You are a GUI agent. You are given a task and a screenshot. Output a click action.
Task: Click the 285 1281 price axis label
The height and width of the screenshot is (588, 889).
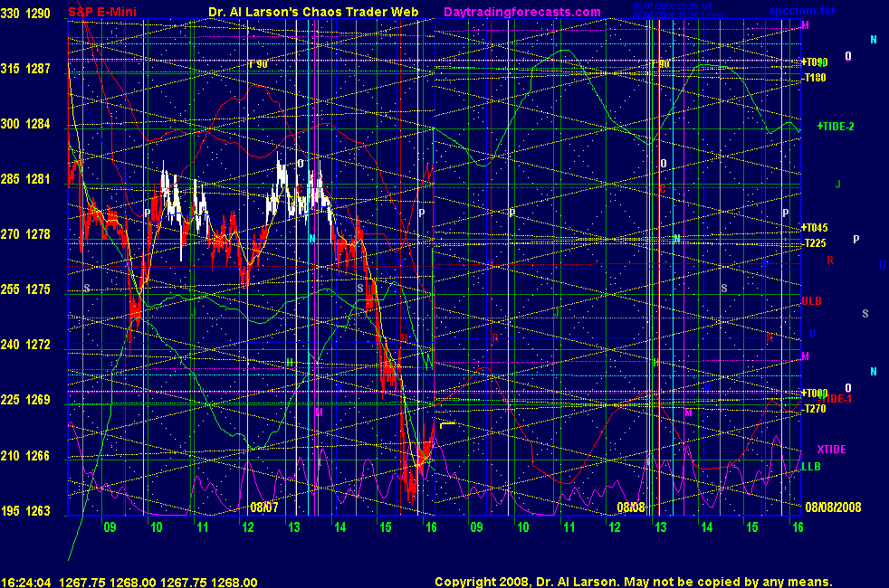click(x=25, y=179)
